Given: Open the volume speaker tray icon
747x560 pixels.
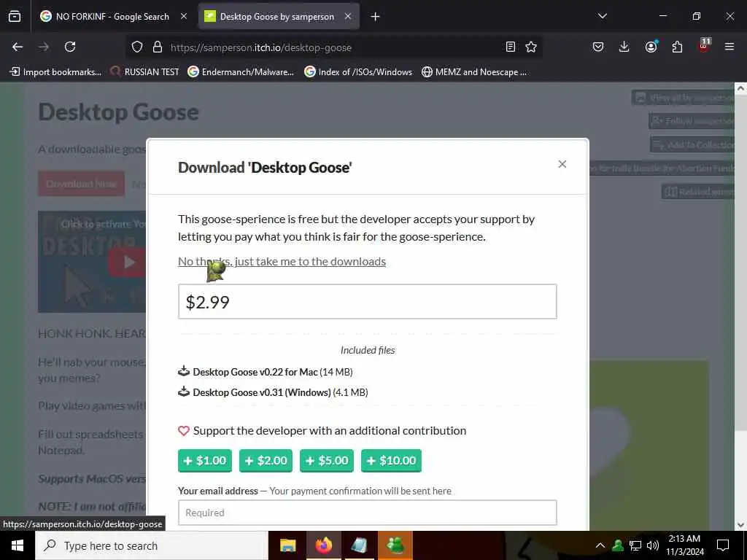Looking at the screenshot, I should [653, 545].
